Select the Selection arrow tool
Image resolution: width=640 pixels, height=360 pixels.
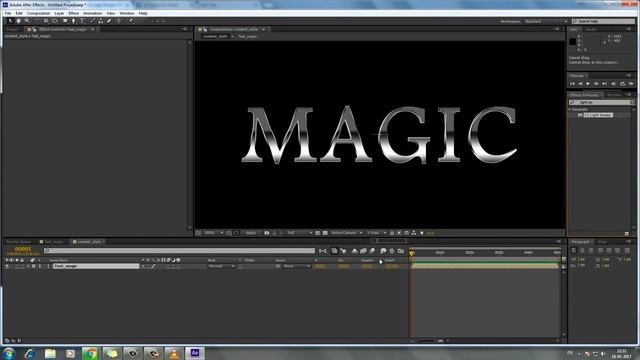[x=10, y=21]
